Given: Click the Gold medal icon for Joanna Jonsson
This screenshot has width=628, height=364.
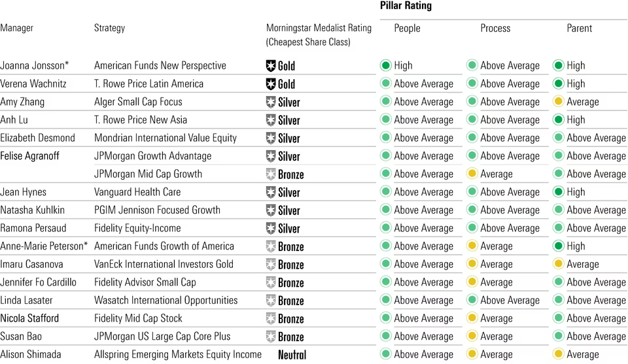Looking at the screenshot, I should [x=271, y=66].
